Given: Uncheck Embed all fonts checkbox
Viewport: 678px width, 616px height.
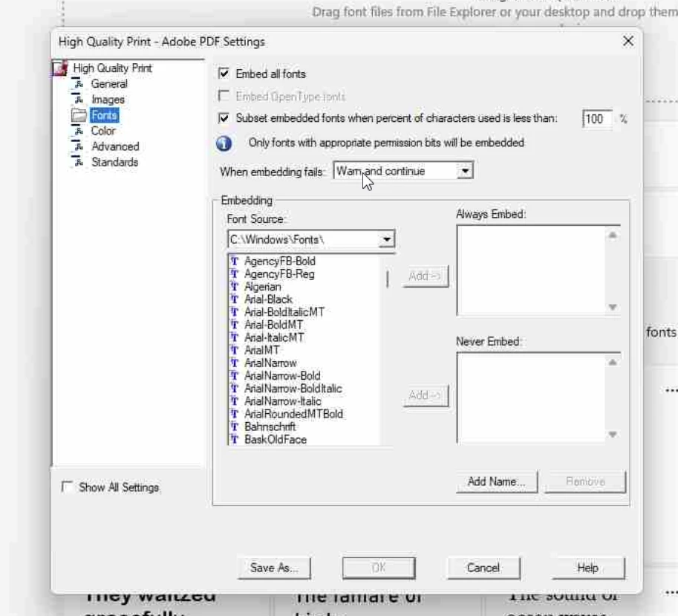Looking at the screenshot, I should pos(224,74).
